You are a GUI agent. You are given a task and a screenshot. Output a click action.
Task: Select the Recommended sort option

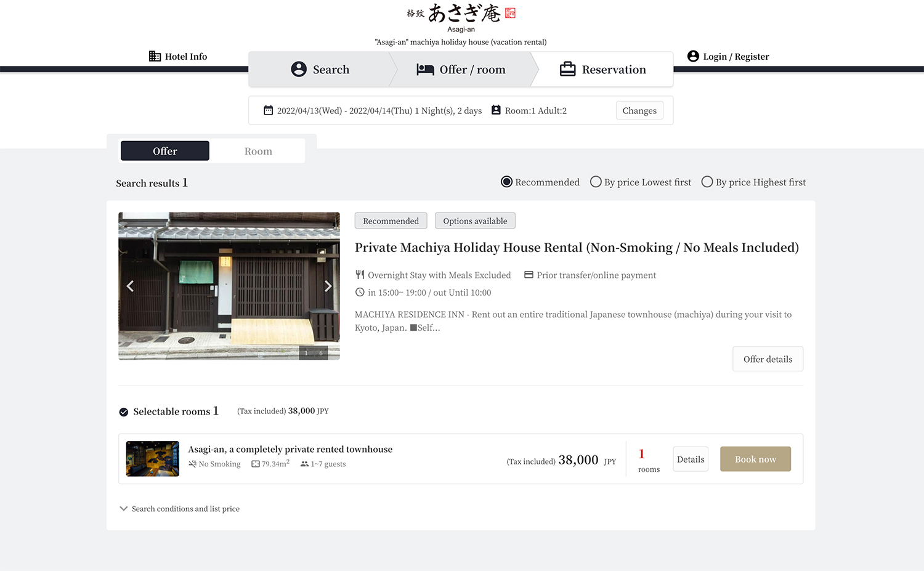(x=506, y=182)
